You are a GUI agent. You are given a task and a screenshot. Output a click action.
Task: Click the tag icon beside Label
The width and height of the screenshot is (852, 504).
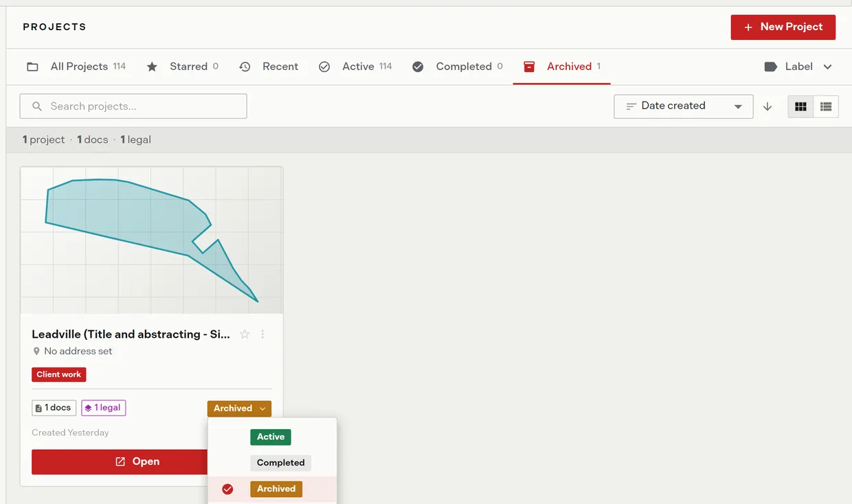click(771, 67)
